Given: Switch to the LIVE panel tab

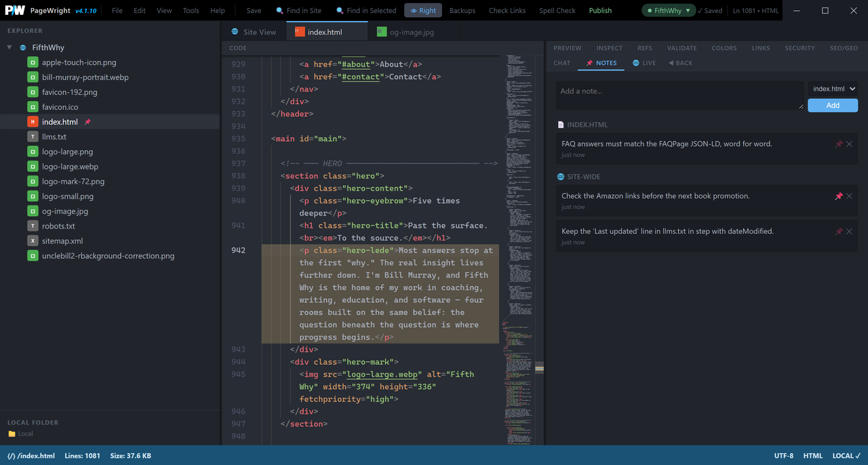Looking at the screenshot, I should tap(644, 63).
